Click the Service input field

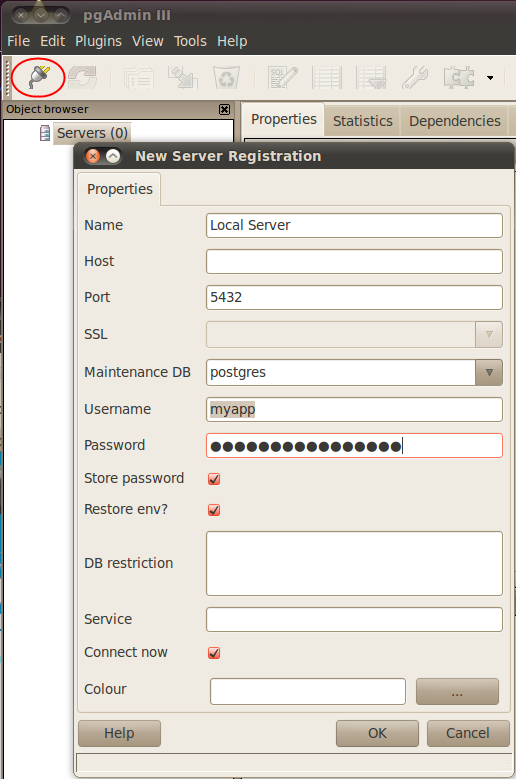pos(354,620)
